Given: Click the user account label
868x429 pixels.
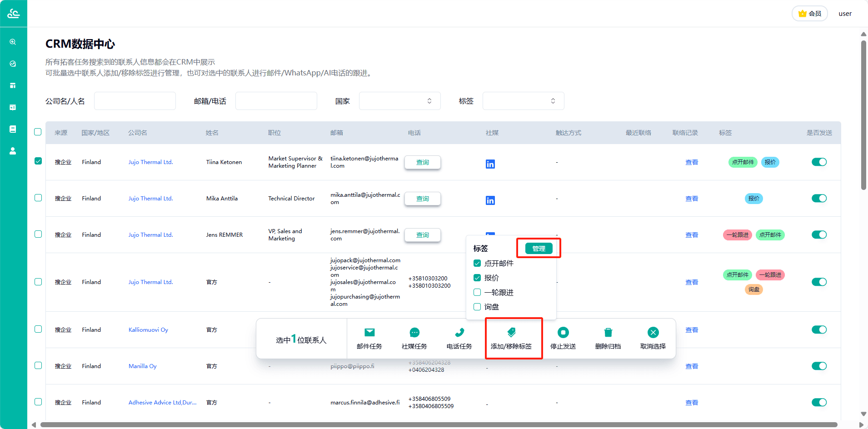Looking at the screenshot, I should (845, 14).
